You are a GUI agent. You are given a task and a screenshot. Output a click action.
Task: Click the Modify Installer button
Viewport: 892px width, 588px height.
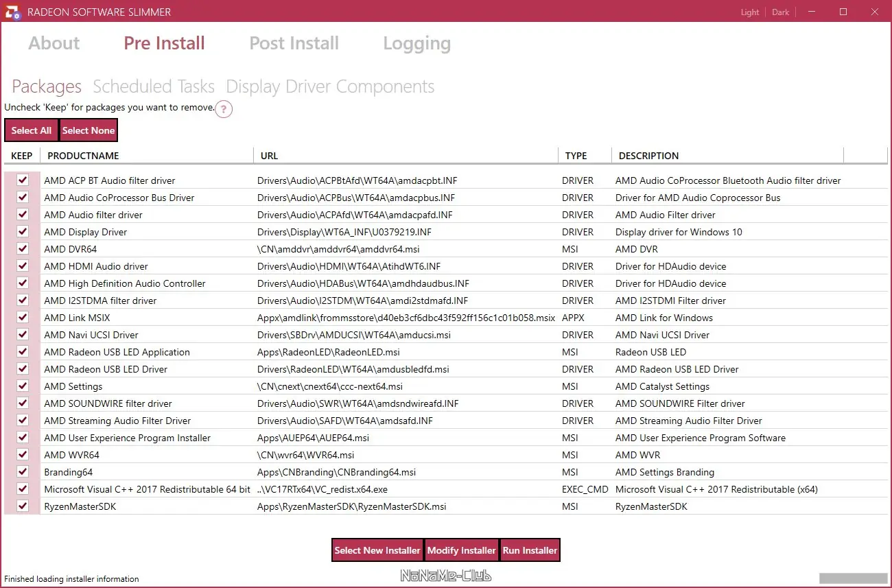click(x=462, y=550)
